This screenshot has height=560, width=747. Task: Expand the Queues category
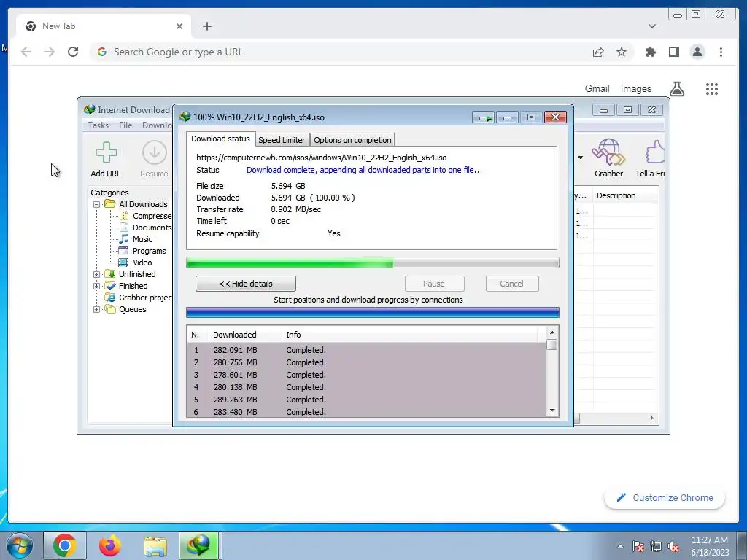(97, 309)
